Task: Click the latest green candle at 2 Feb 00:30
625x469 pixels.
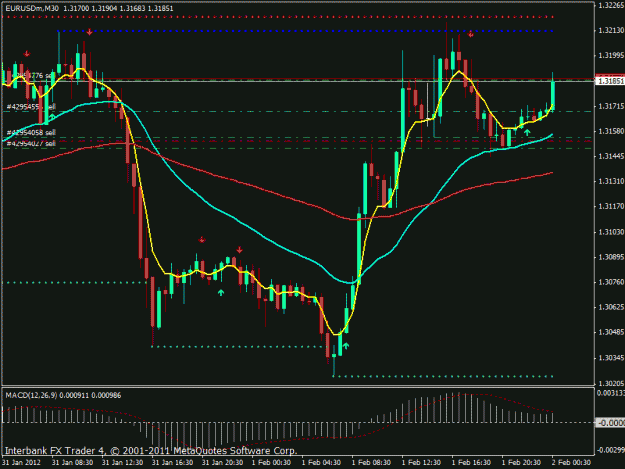Action: 553,96
